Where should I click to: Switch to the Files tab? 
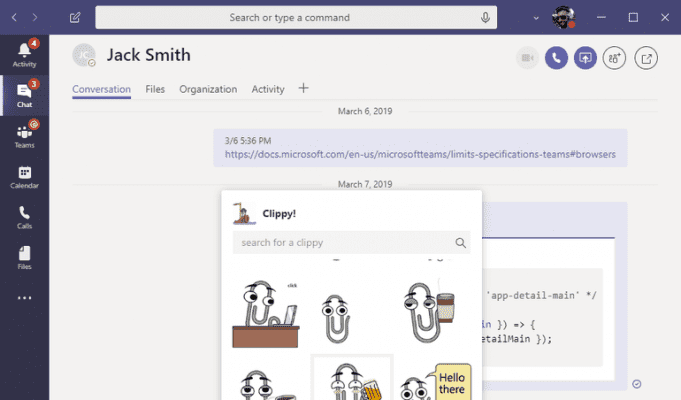[x=155, y=89]
